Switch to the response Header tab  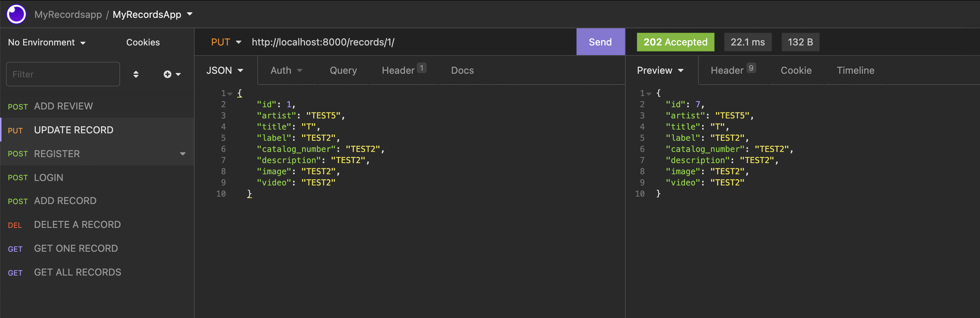(733, 70)
